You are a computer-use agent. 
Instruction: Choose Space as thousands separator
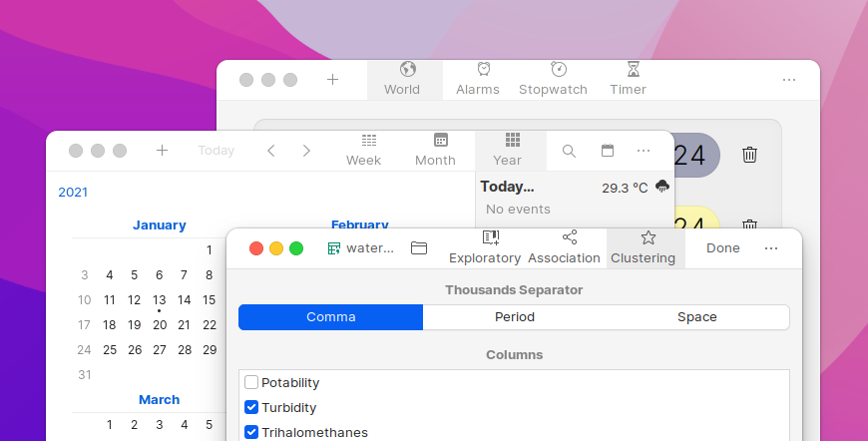(x=697, y=317)
